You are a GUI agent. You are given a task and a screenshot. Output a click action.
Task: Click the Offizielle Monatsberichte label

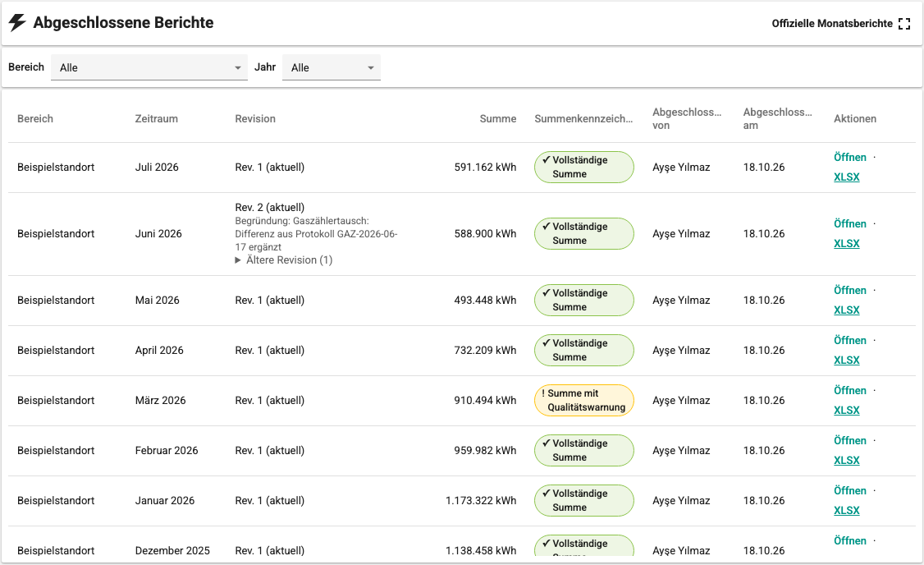pos(832,24)
